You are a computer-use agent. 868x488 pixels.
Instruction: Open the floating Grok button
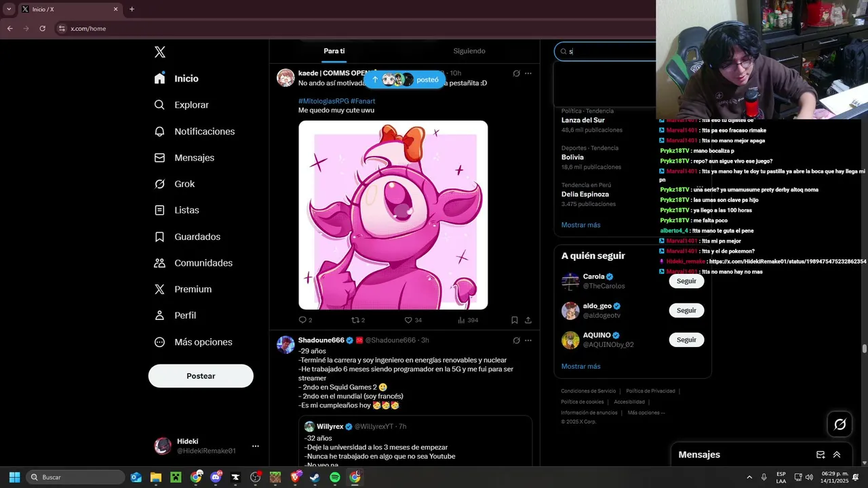pyautogui.click(x=840, y=424)
